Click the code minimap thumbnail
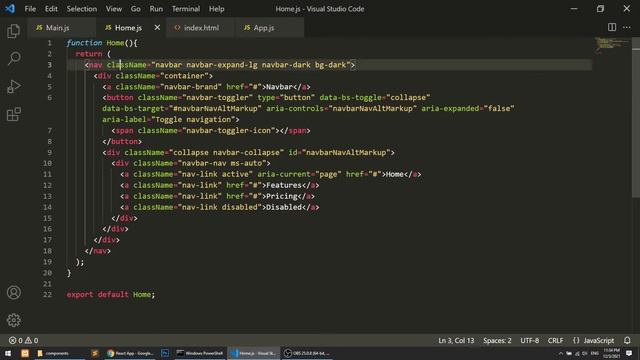The image size is (640, 360). click(611, 45)
